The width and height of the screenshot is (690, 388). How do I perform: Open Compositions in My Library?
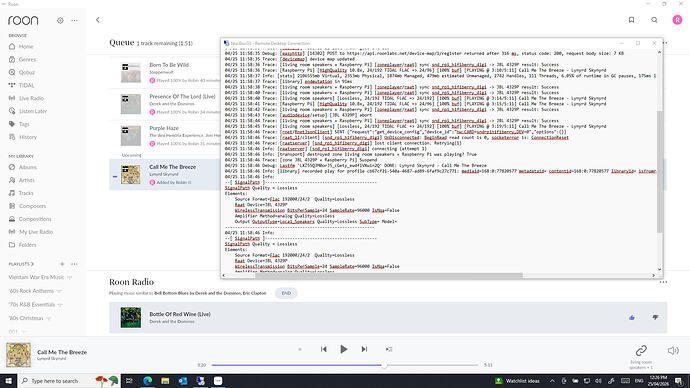[x=35, y=219]
